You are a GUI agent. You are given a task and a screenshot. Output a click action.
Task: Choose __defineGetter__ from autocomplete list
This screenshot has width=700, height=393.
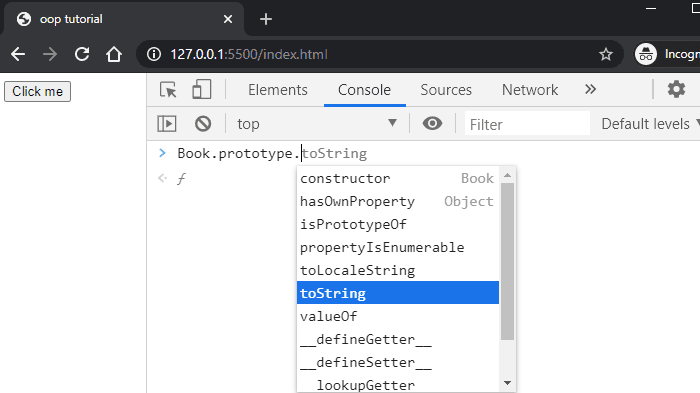(398, 339)
